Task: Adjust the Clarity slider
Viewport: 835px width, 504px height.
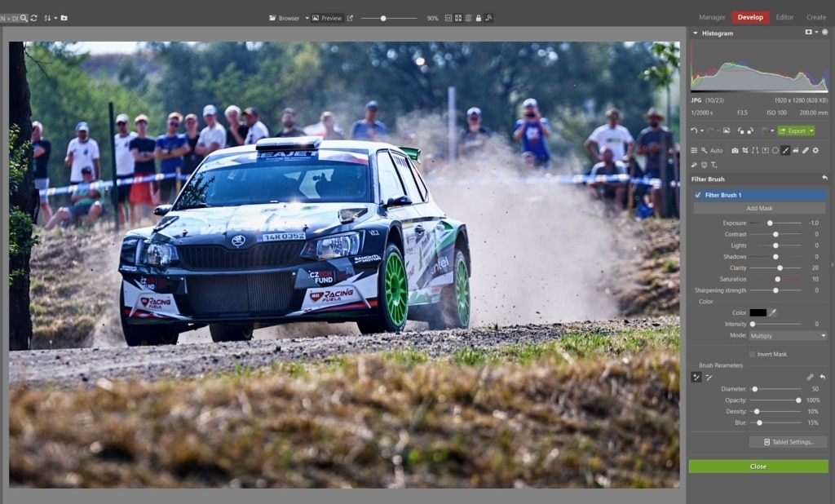Action: [x=780, y=268]
